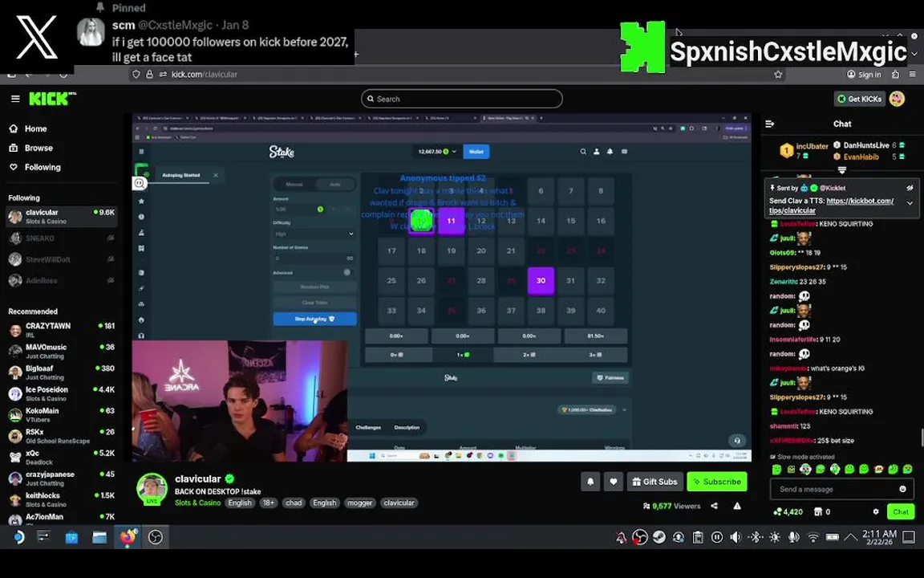
Task: Switch to the Manual betting tab
Action: click(294, 184)
